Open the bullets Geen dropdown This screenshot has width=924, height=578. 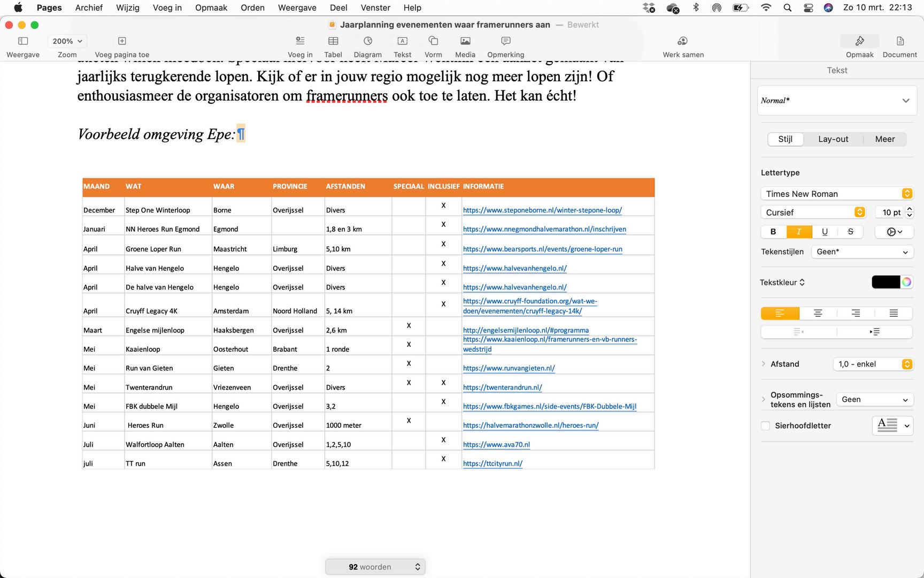point(874,400)
